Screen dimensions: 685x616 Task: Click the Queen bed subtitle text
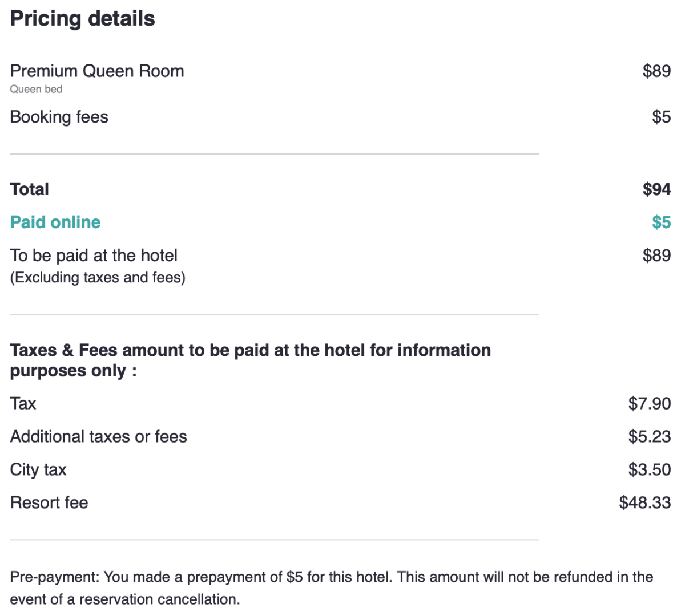pos(36,89)
